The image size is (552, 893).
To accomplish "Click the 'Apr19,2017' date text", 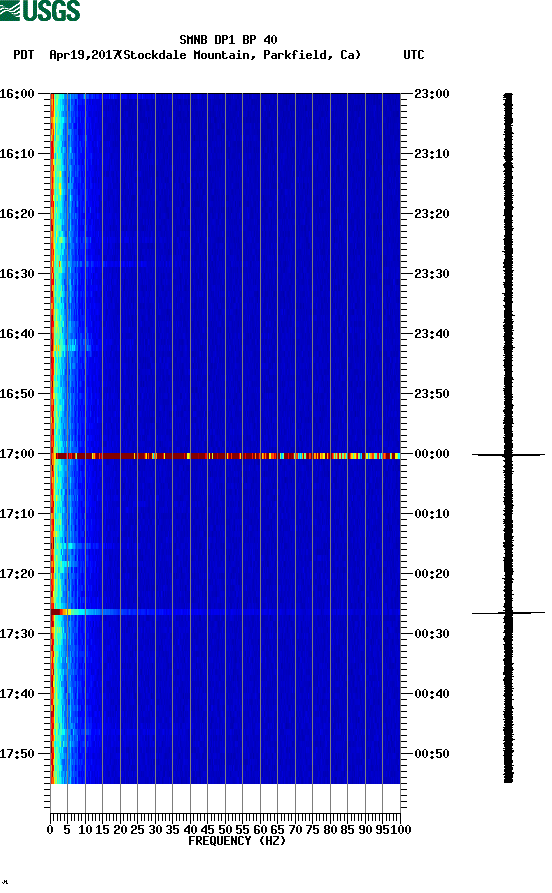I will coord(84,55).
